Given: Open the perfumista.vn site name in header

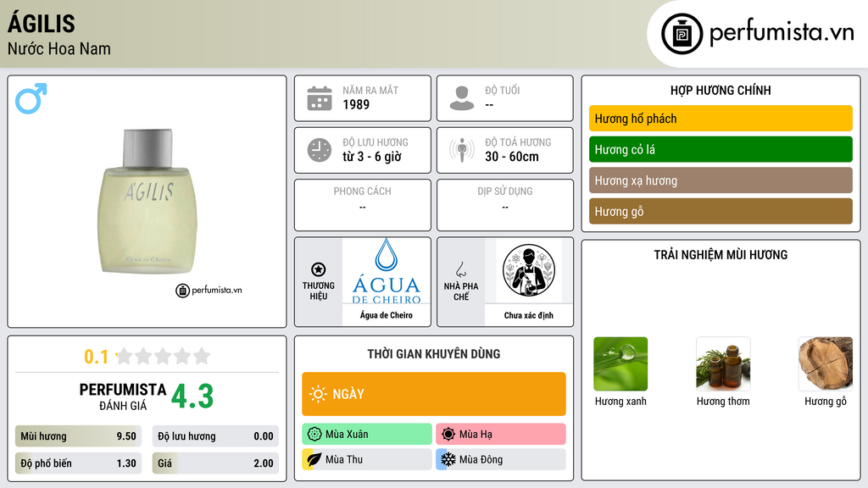Looking at the screenshot, I should (x=781, y=32).
